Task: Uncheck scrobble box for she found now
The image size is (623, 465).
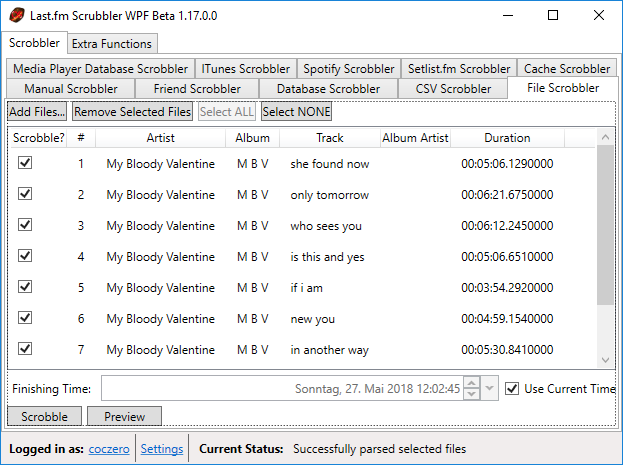Action: (25, 163)
